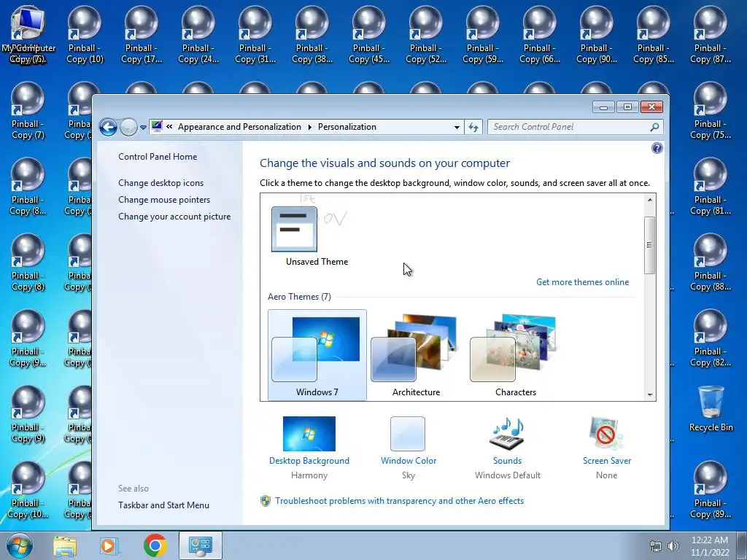Open Desktop Background settings icon

[309, 434]
